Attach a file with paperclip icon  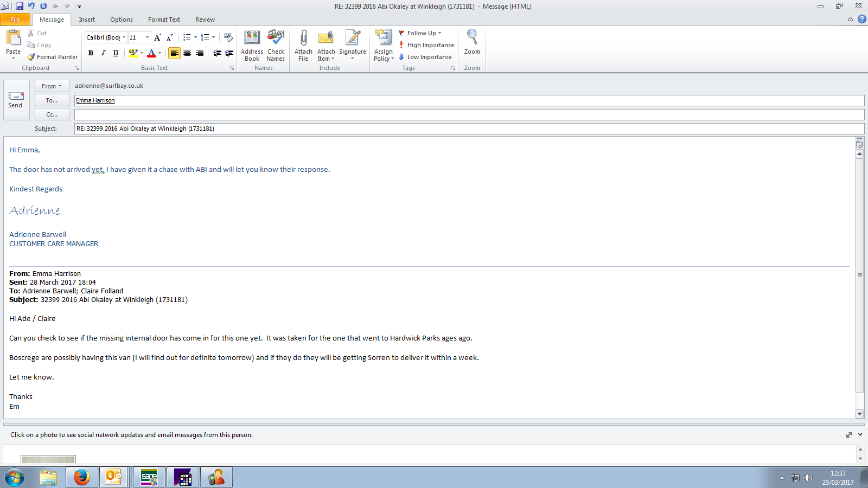303,46
